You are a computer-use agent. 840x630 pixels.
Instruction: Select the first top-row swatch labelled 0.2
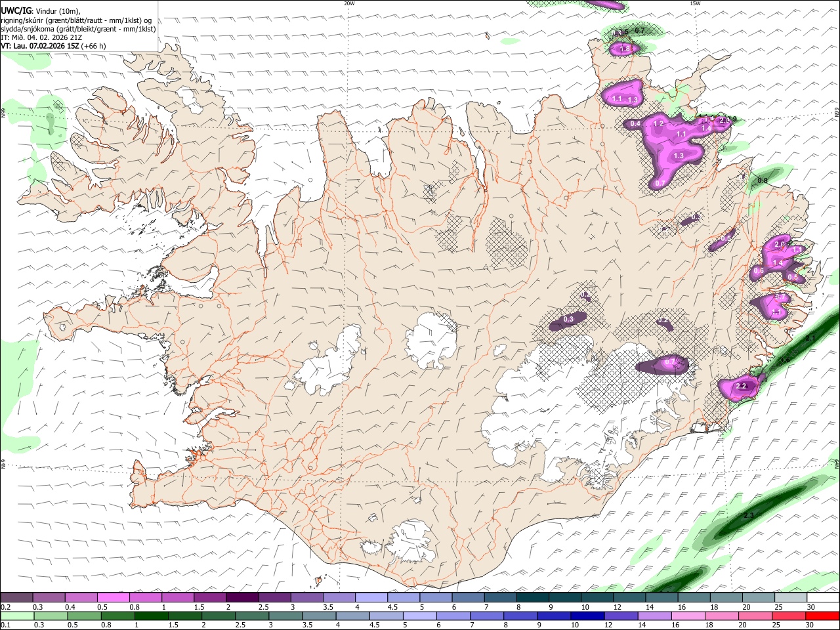(x=16, y=598)
